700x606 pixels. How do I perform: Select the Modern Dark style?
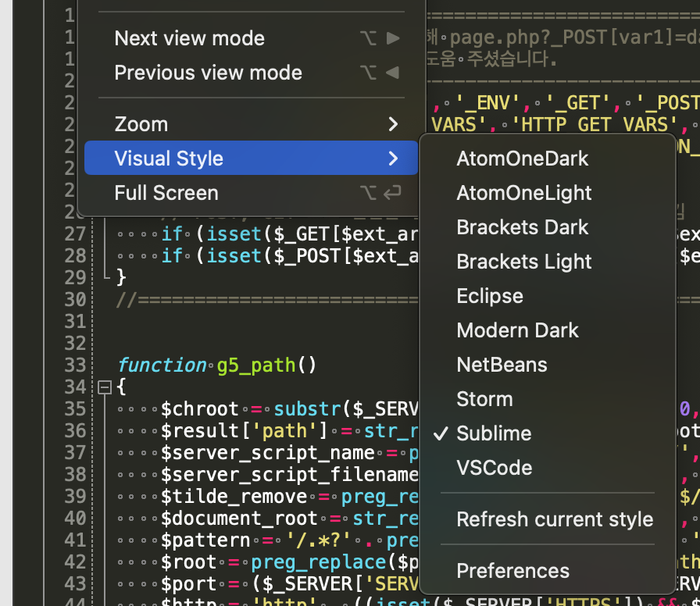tap(517, 330)
